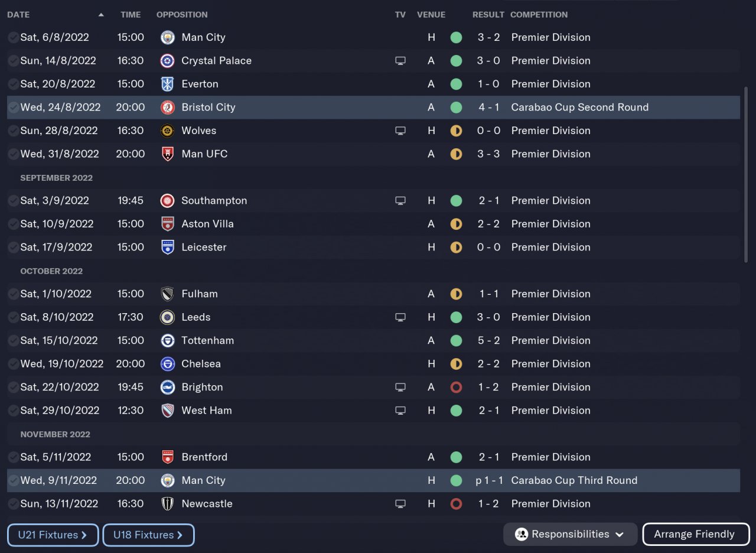The height and width of the screenshot is (553, 756).
Task: Sort by the Competition column header
Action: click(x=539, y=15)
